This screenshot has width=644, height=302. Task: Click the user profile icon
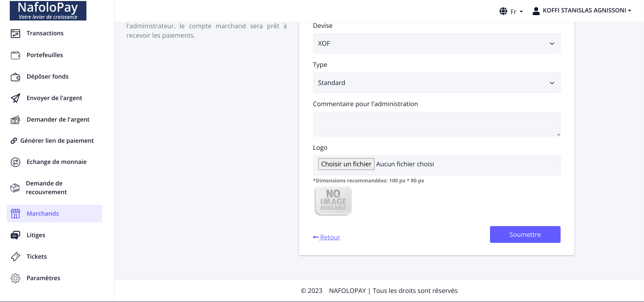coord(536,11)
